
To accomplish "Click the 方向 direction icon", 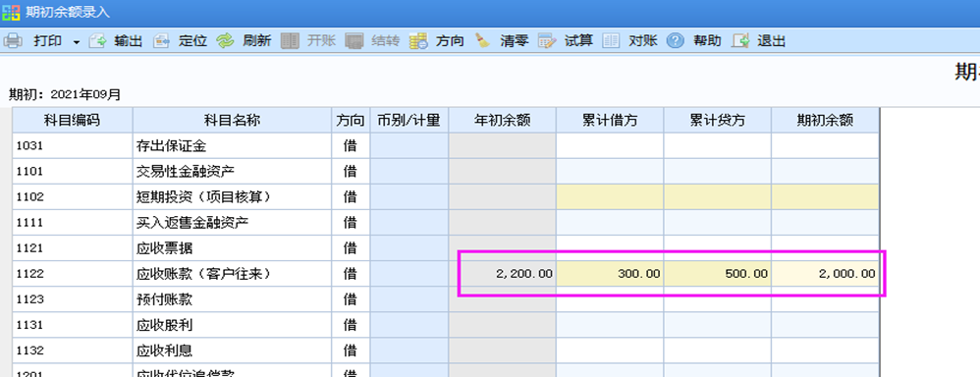I will [418, 41].
